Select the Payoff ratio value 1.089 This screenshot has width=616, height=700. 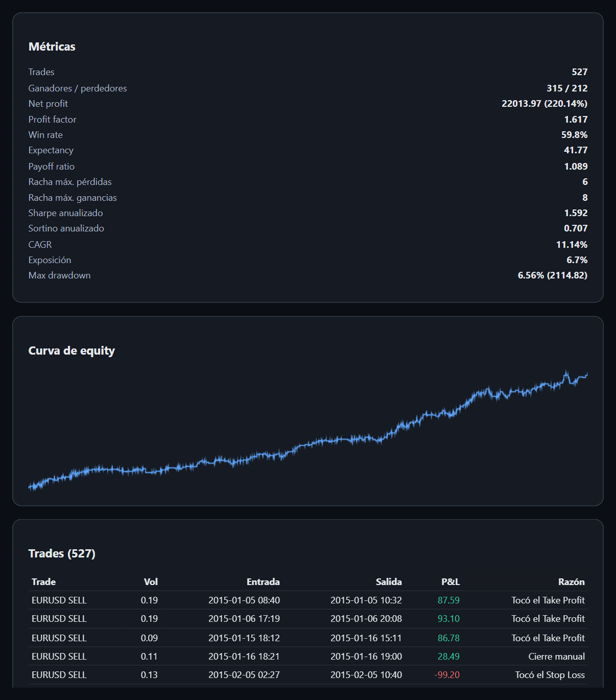click(576, 167)
